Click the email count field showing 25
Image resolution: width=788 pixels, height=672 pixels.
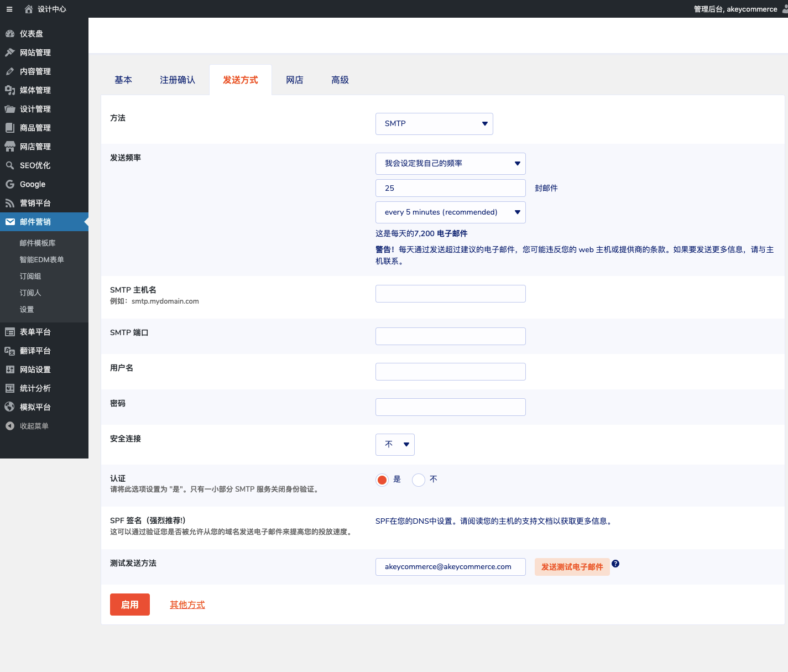[x=451, y=188]
